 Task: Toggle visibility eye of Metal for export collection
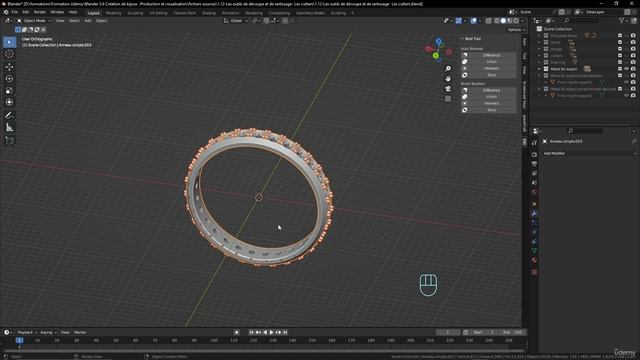pos(627,69)
